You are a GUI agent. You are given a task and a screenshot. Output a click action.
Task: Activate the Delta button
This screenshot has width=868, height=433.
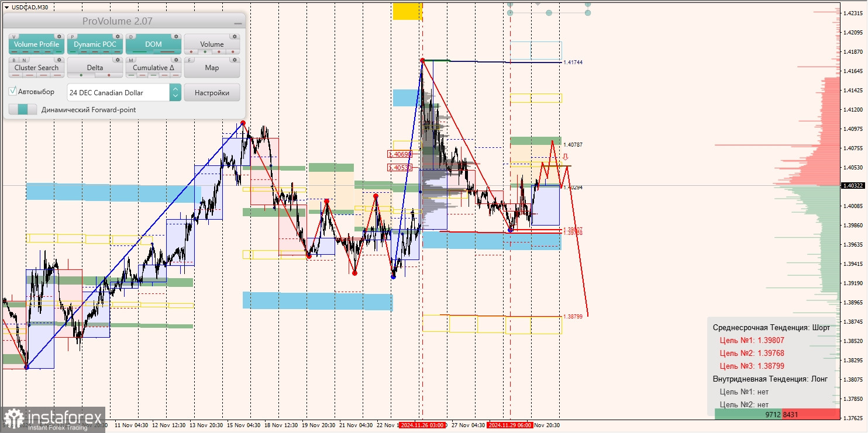point(95,68)
